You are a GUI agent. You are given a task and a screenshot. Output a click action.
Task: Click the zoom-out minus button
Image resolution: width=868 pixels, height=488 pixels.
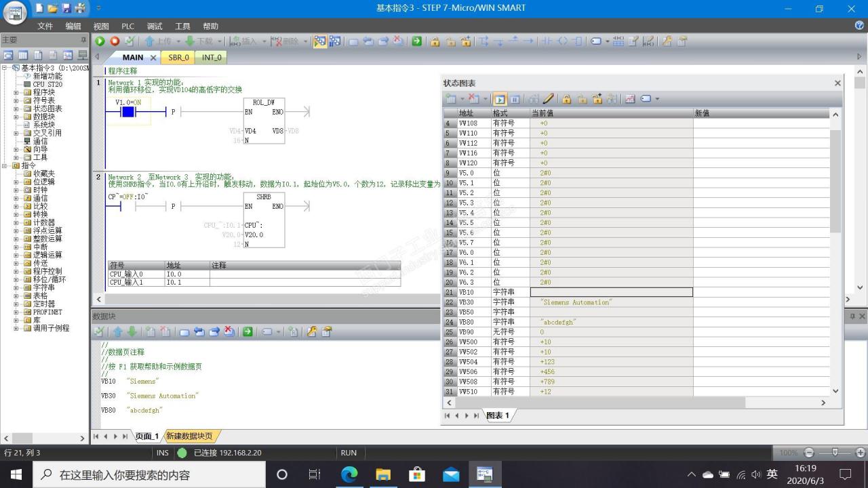[x=808, y=452]
